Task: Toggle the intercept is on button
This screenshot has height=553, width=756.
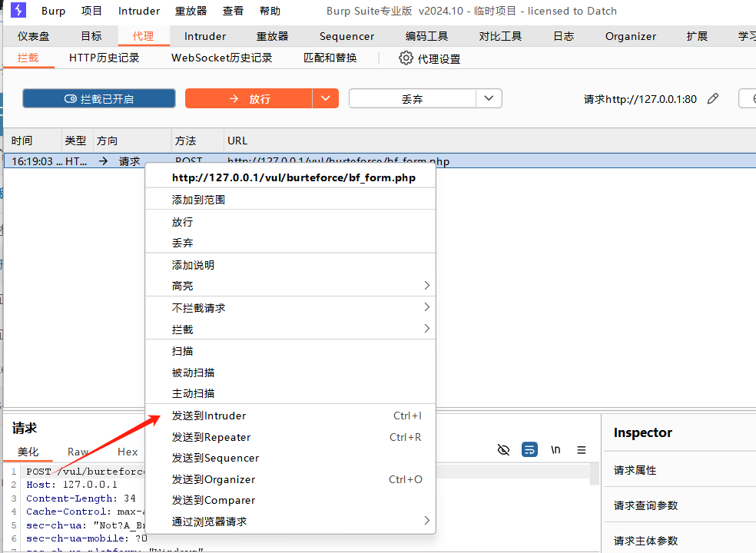Action: point(99,99)
